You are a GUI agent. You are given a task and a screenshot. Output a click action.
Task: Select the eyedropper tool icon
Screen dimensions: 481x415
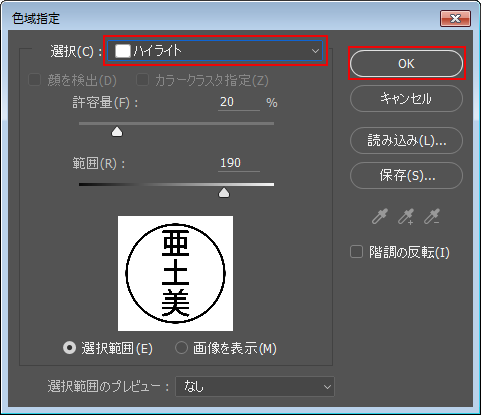click(x=380, y=216)
